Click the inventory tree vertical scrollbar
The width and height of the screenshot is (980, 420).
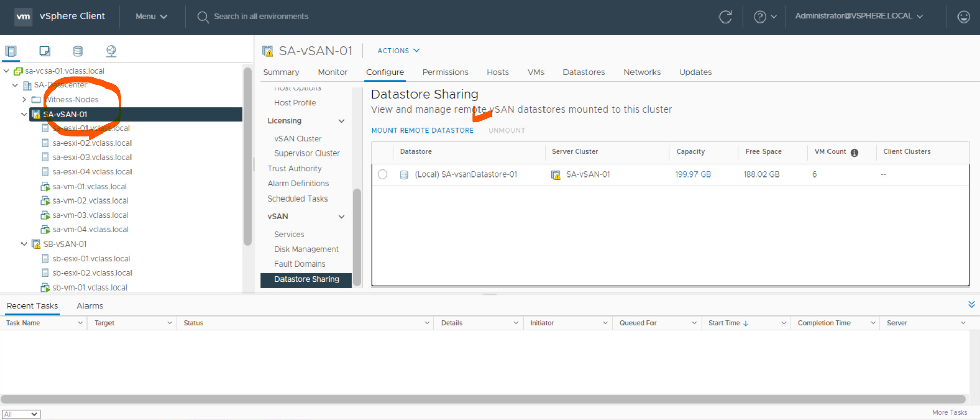pyautogui.click(x=247, y=157)
